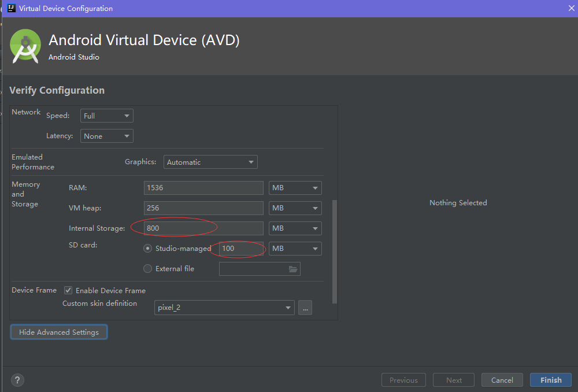
Task: Click the Verify Configuration heading
Action: [57, 90]
